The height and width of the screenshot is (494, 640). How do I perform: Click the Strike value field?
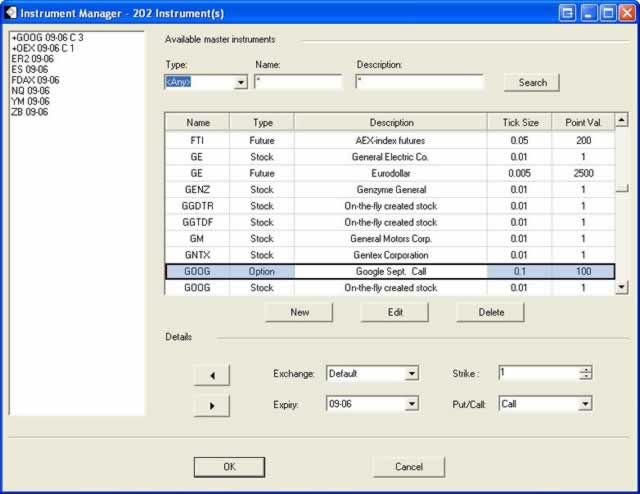coord(538,373)
